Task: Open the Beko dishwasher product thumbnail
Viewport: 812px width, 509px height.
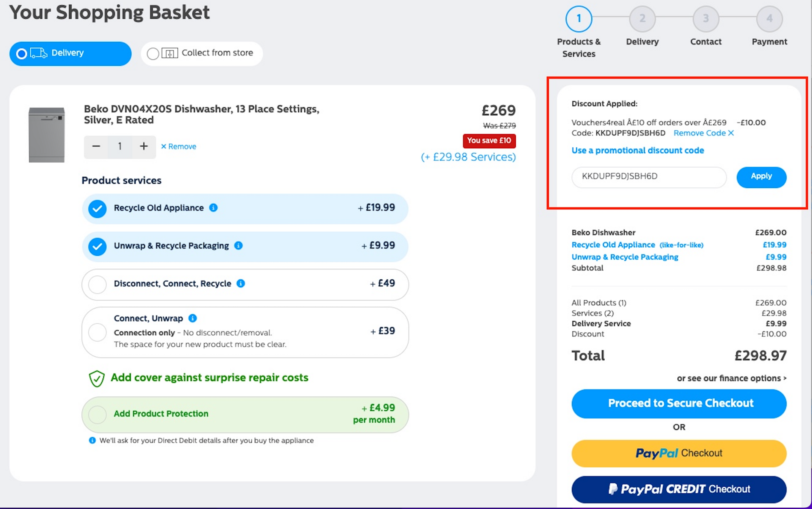Action: point(47,135)
